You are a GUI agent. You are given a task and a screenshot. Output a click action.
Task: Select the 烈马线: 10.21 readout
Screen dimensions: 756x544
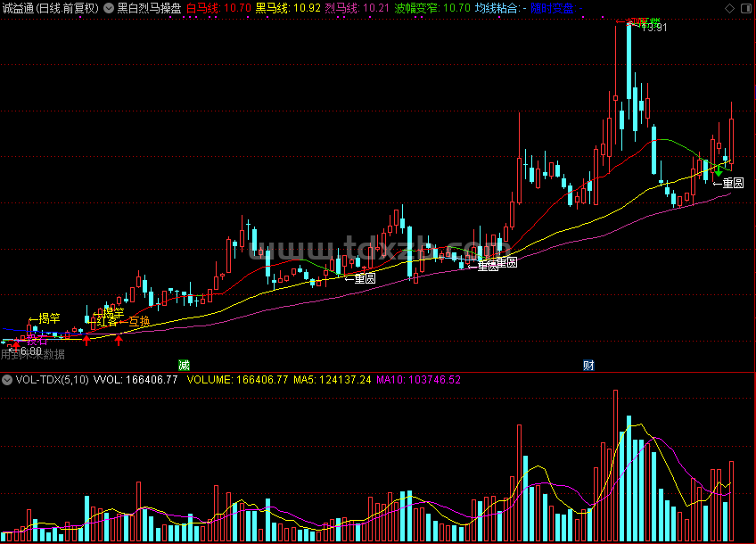(x=357, y=8)
